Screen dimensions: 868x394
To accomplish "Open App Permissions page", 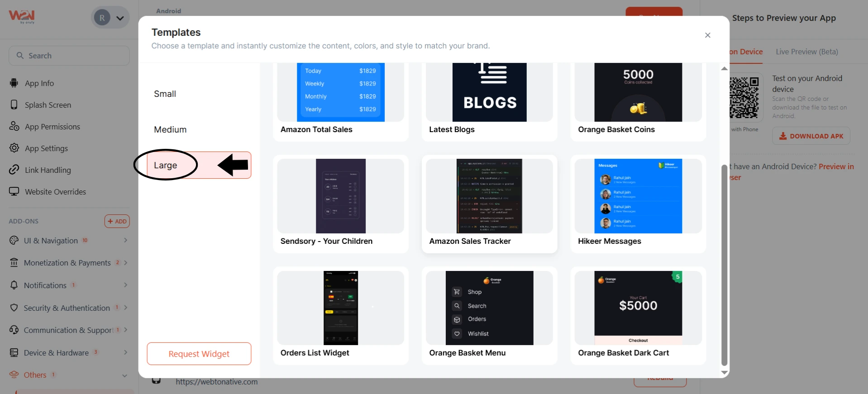I will pos(52,127).
